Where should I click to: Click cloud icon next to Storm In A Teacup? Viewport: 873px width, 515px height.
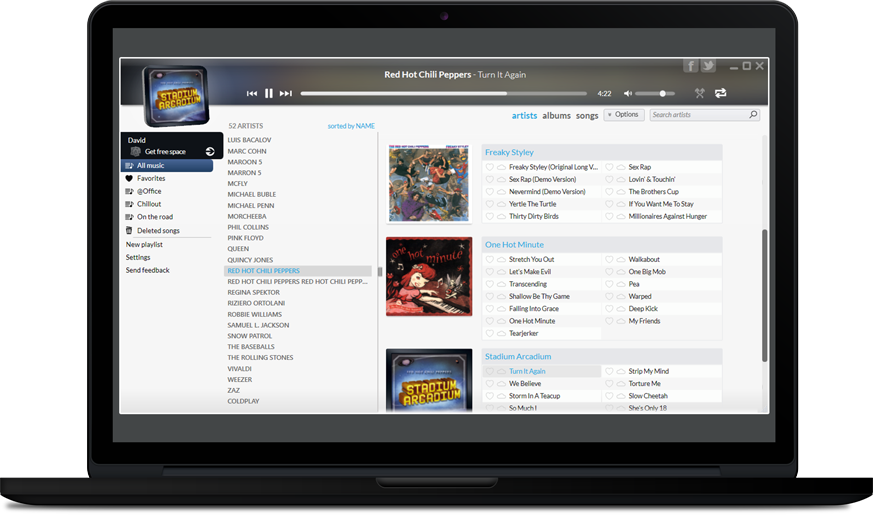[x=501, y=396]
